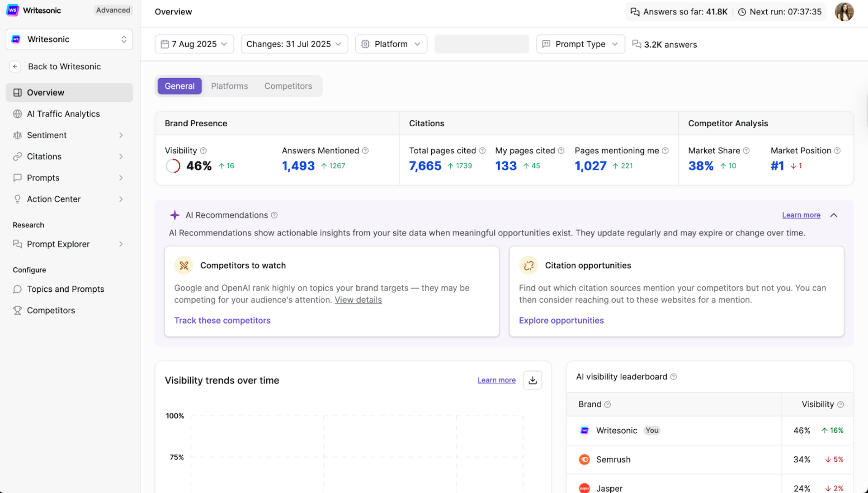Click the Prompt Explorer chat icon
Screen dimensions: 868x493
18,244
